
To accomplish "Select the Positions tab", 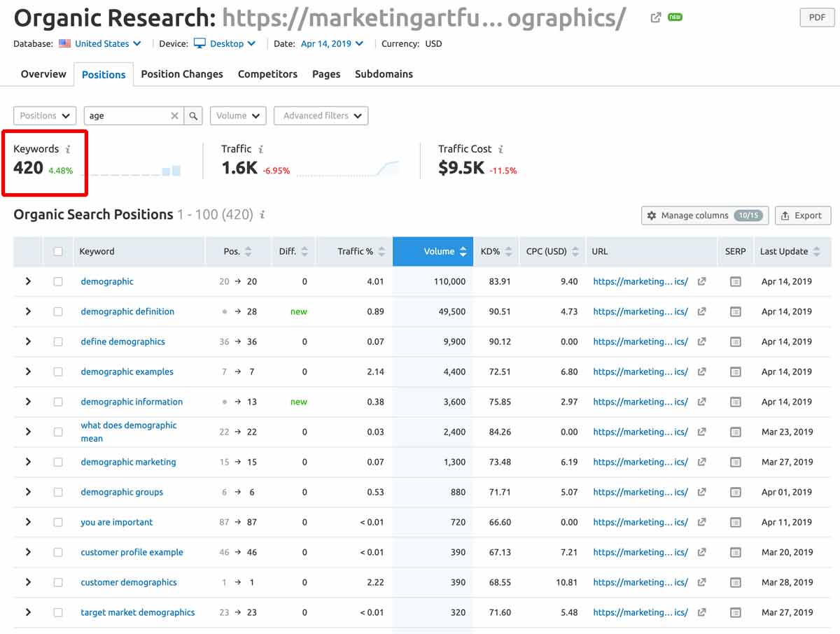I will (104, 74).
